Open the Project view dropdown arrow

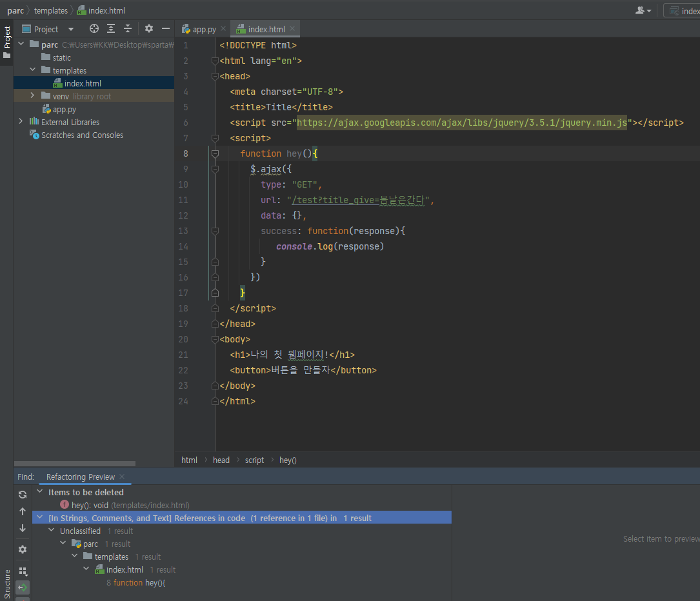coord(70,30)
